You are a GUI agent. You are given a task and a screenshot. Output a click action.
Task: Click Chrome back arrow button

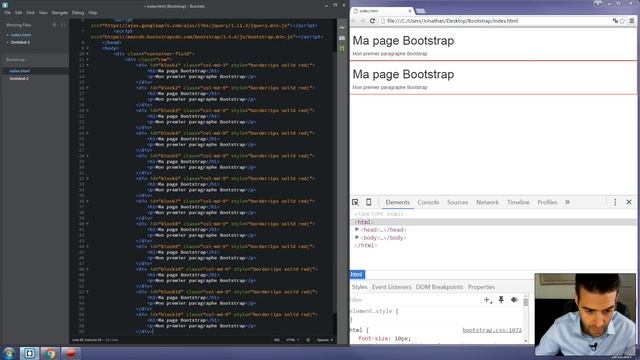pos(353,21)
